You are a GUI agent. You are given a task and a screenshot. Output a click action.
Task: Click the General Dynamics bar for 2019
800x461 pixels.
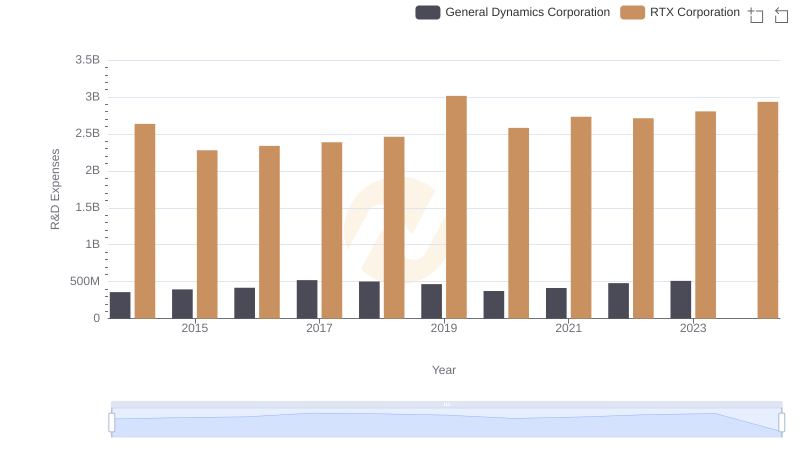pos(432,301)
